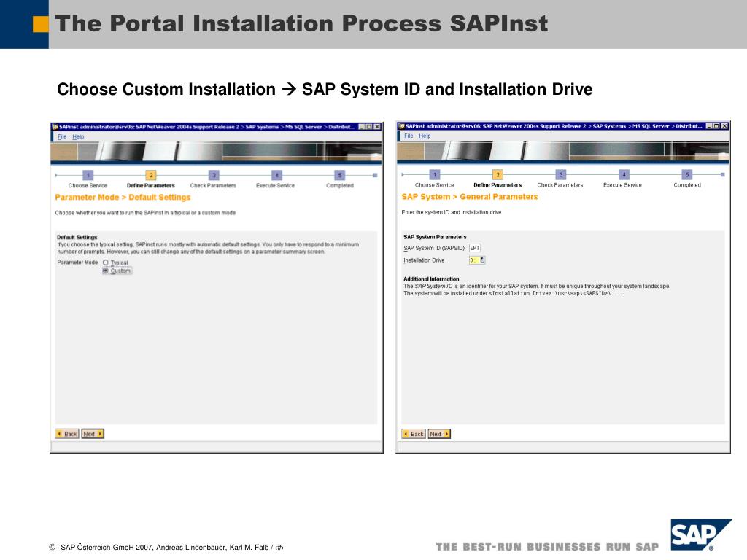Click 'Parameter Mode' field label

tap(77, 262)
